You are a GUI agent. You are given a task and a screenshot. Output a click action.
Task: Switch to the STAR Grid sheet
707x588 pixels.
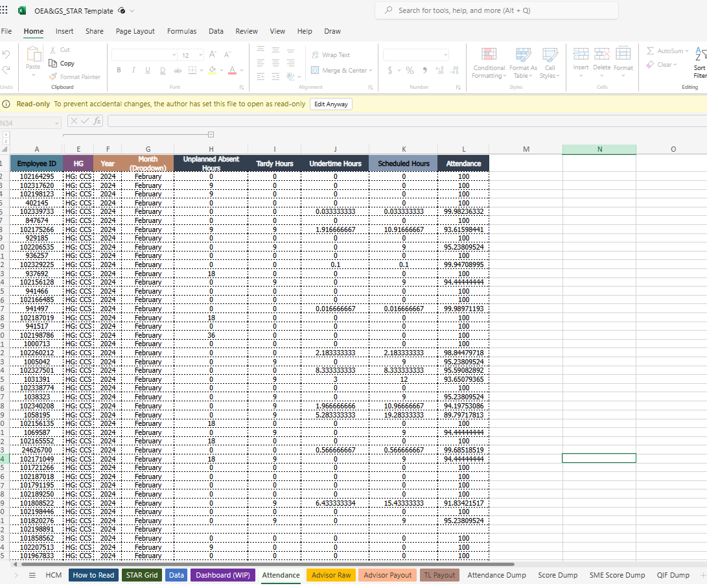pos(142,575)
